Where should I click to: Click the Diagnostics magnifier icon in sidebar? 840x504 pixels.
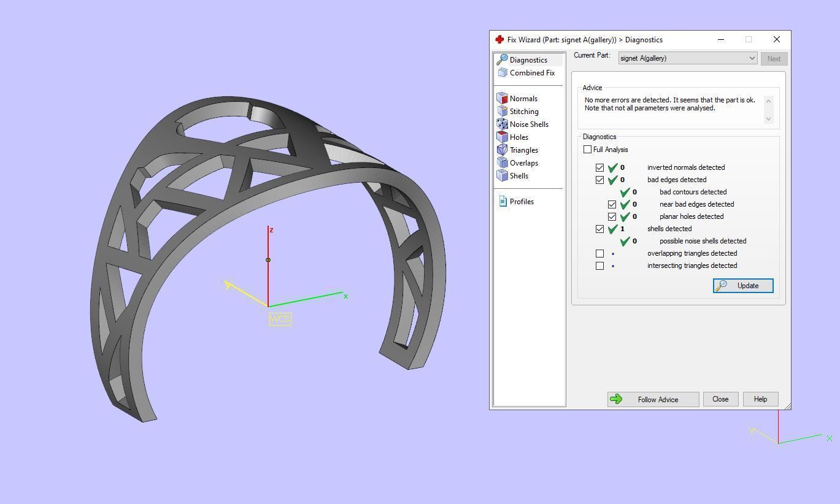(502, 59)
